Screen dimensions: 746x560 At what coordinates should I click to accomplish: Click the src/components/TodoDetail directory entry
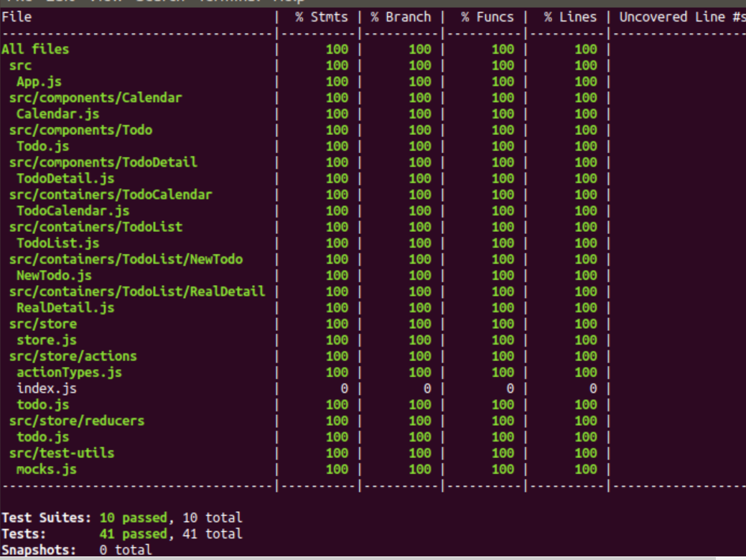103,162
